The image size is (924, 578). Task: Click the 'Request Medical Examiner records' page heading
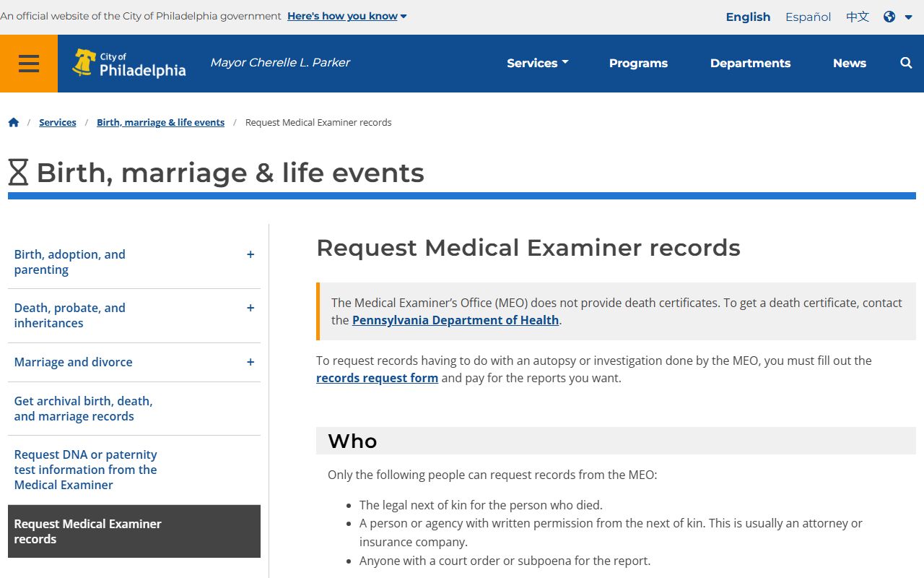click(528, 248)
